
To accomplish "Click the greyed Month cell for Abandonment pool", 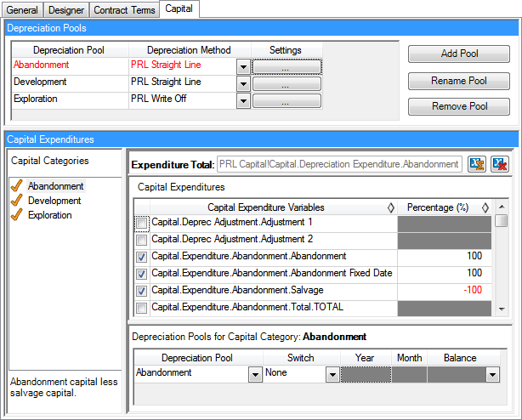I will pyautogui.click(x=410, y=375).
